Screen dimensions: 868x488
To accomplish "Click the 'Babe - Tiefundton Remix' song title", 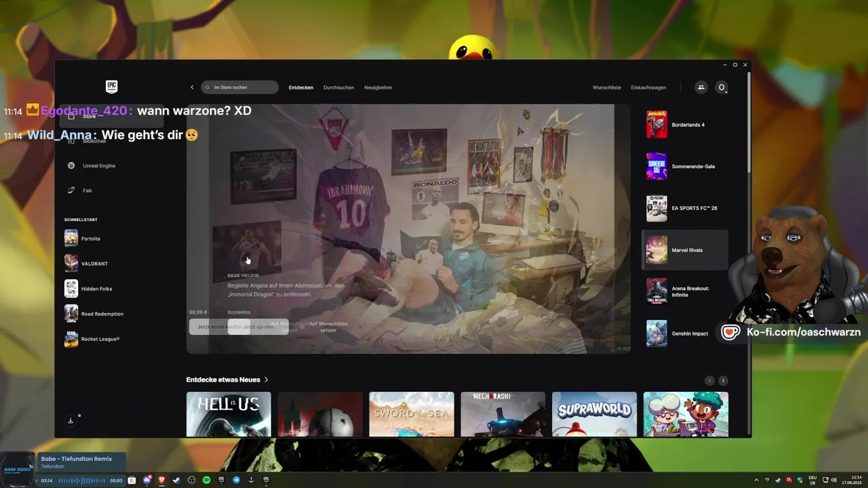I will pos(77,459).
